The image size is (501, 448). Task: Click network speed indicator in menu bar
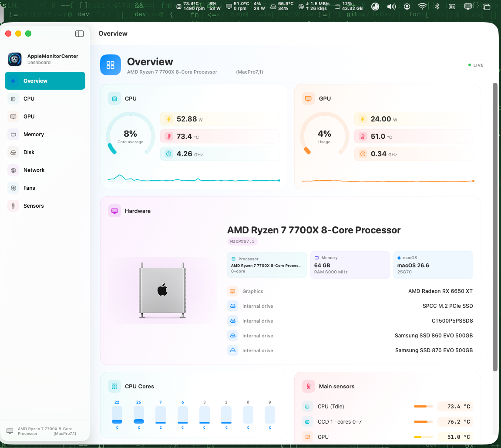[x=314, y=6]
